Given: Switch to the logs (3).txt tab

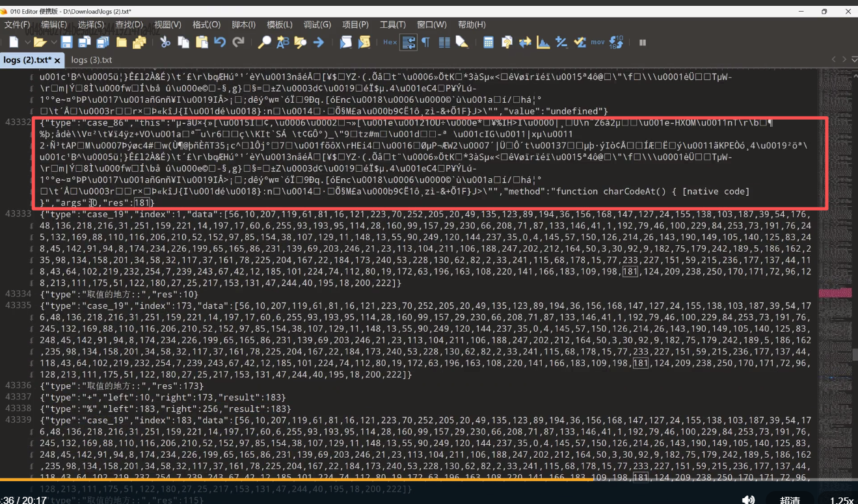Looking at the screenshot, I should 92,60.
